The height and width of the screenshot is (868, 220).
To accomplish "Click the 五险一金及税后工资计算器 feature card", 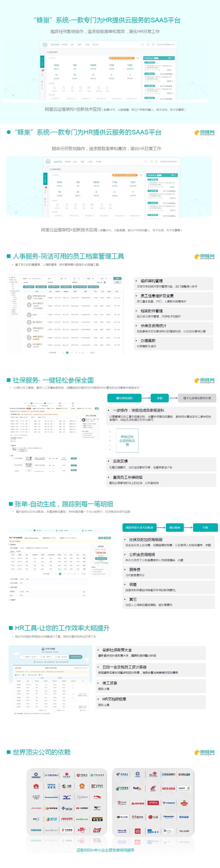I will click(x=151, y=669).
